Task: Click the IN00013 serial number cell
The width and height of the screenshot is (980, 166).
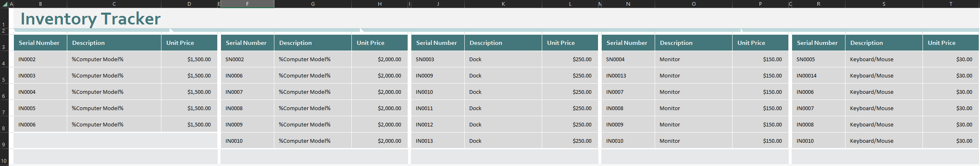Action: (x=628, y=75)
